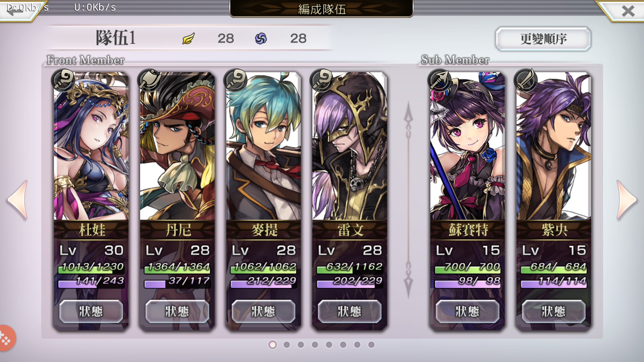Open the 更變順序 change order button
The image size is (644, 362).
click(543, 39)
